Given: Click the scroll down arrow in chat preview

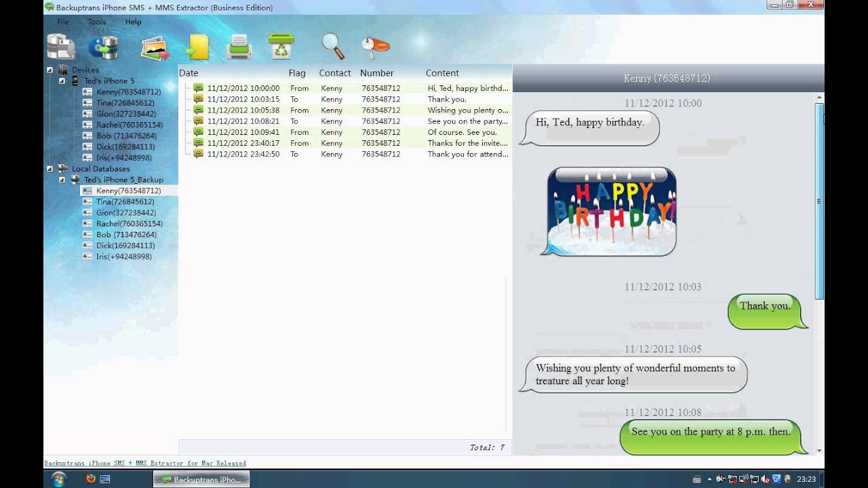Looking at the screenshot, I should [x=819, y=450].
